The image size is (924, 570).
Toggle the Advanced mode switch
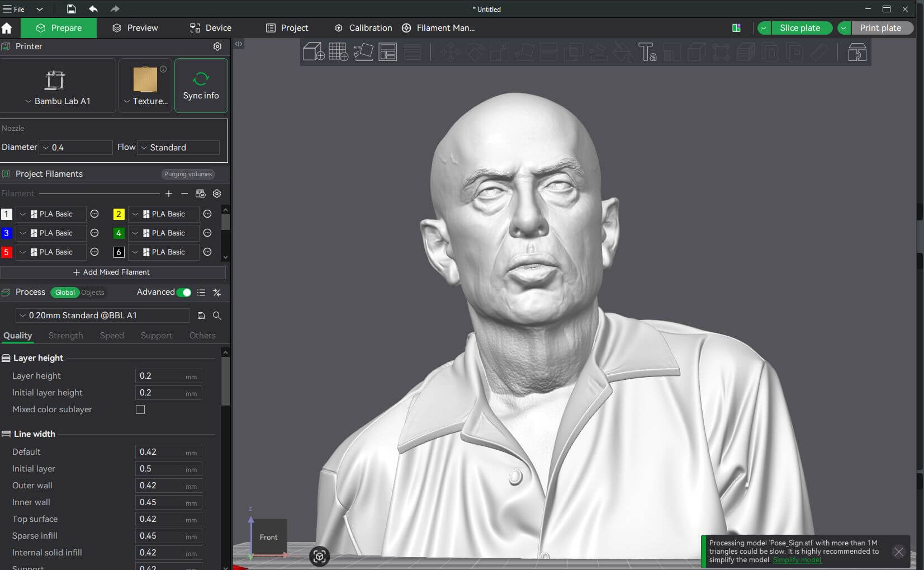pyautogui.click(x=183, y=293)
